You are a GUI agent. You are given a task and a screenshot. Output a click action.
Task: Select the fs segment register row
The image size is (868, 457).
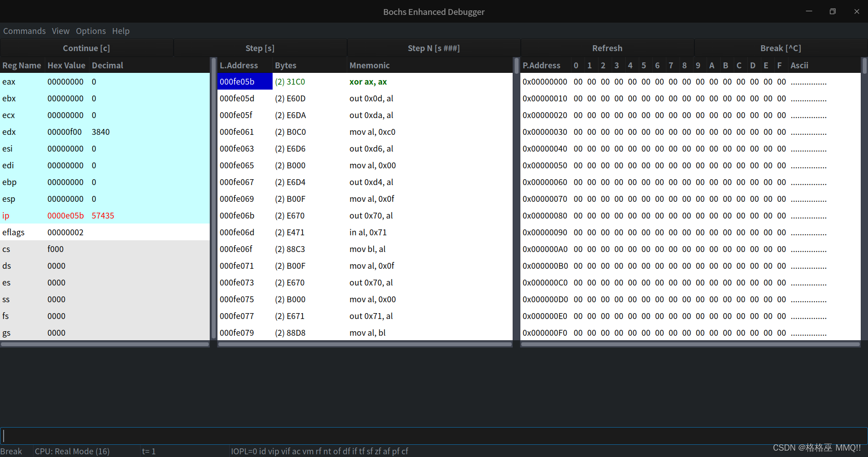(x=105, y=316)
